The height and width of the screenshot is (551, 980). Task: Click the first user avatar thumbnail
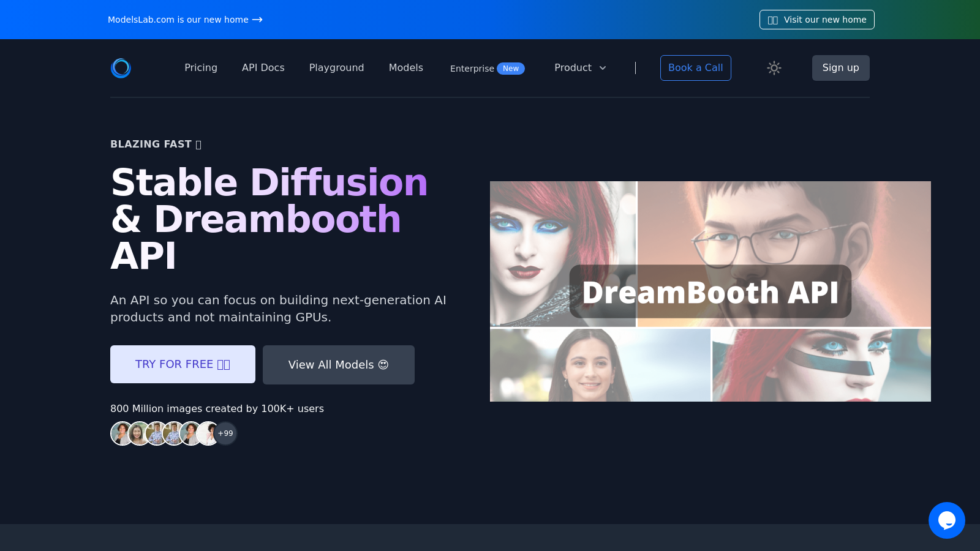(122, 433)
